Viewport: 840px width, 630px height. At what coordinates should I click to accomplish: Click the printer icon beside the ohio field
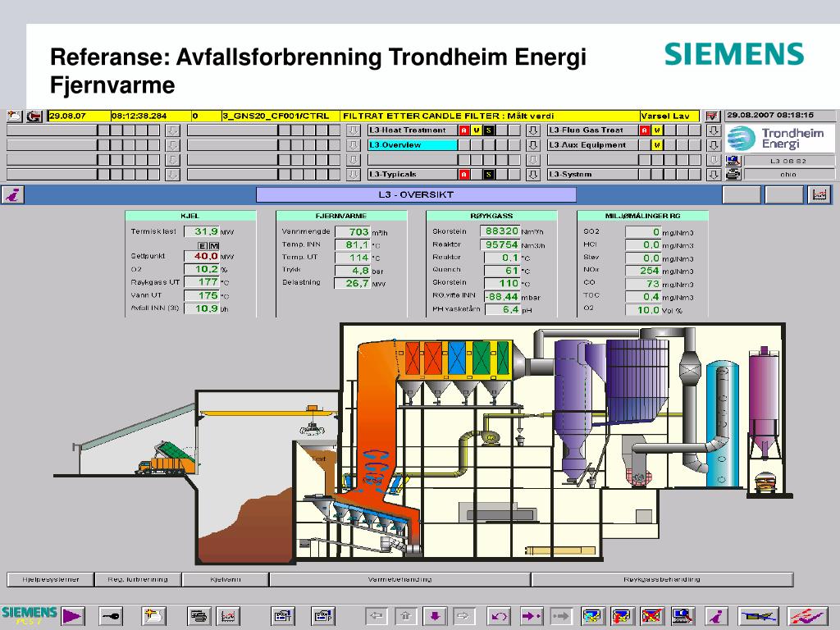pos(733,174)
